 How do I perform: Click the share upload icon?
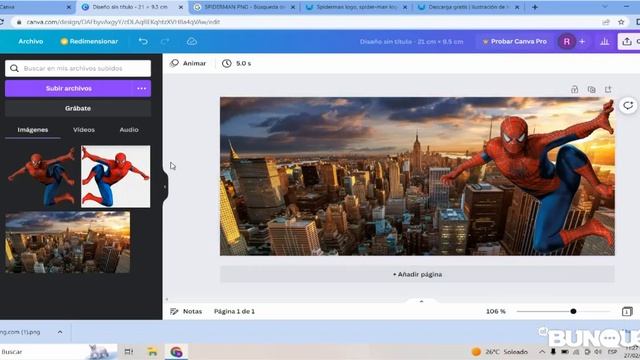[627, 41]
